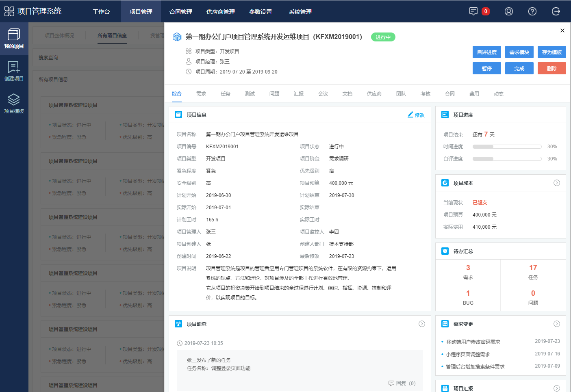Click the red 删除 button
The image size is (571, 392).
552,68
